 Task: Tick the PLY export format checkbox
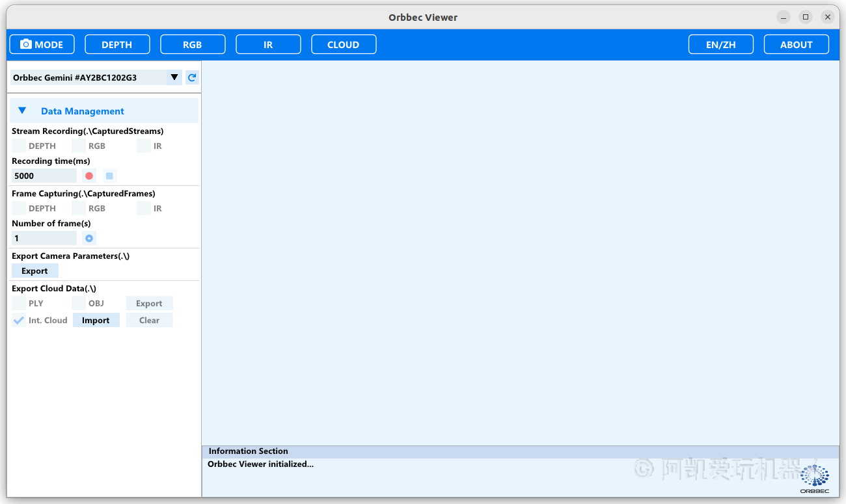(19, 303)
